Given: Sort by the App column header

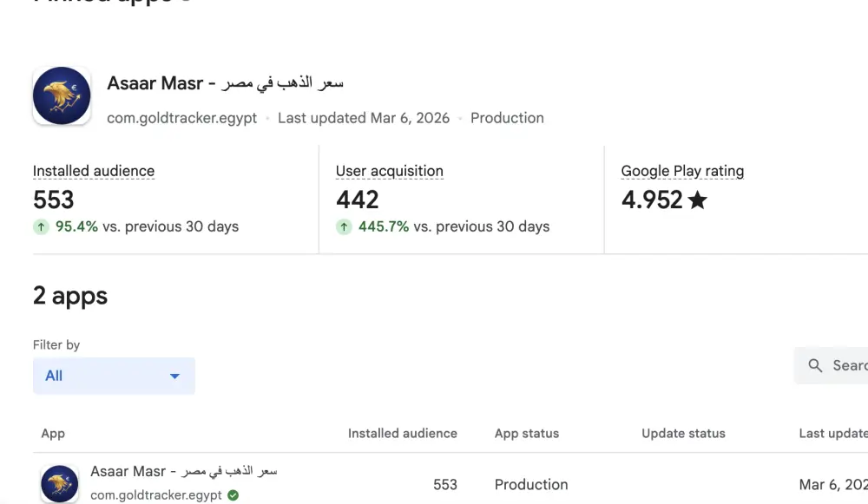Looking at the screenshot, I should [53, 434].
